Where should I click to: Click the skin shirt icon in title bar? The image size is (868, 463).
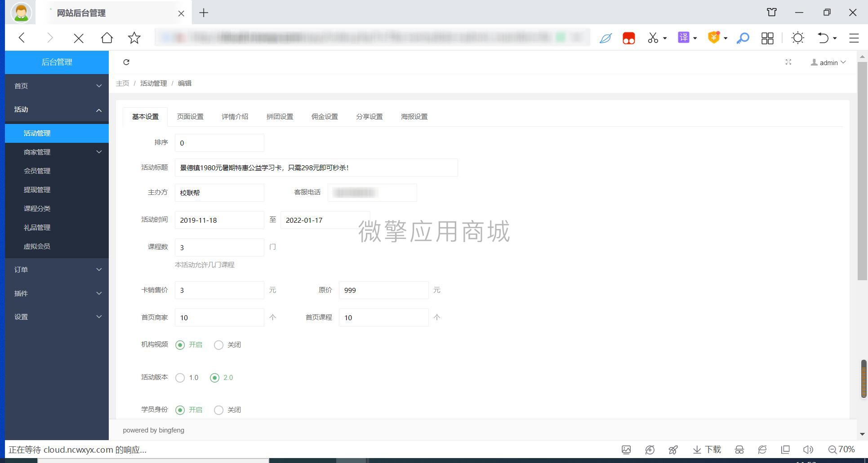coord(772,13)
